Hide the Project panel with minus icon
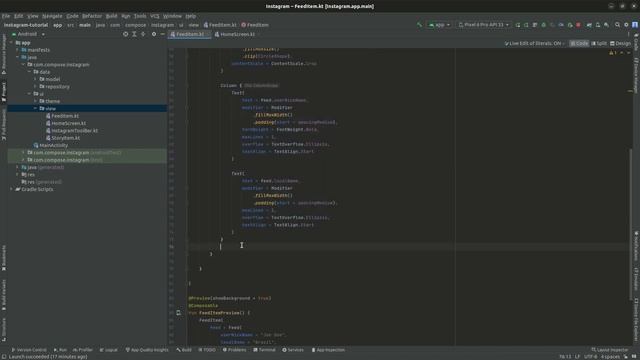 pos(162,34)
